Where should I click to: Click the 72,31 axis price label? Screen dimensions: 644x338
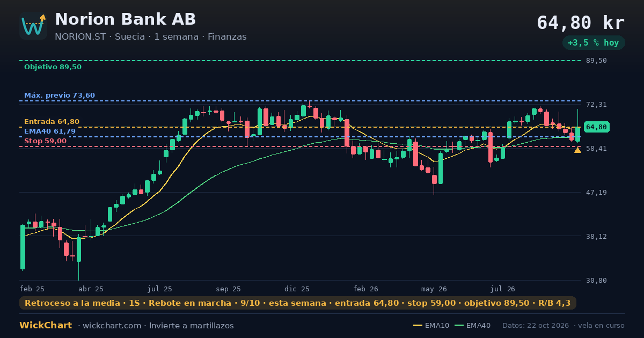pos(596,105)
